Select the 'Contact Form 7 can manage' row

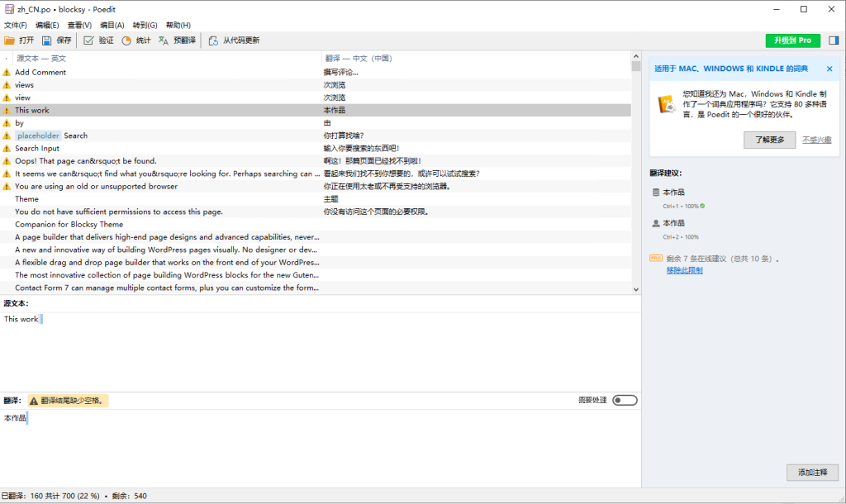click(x=316, y=288)
